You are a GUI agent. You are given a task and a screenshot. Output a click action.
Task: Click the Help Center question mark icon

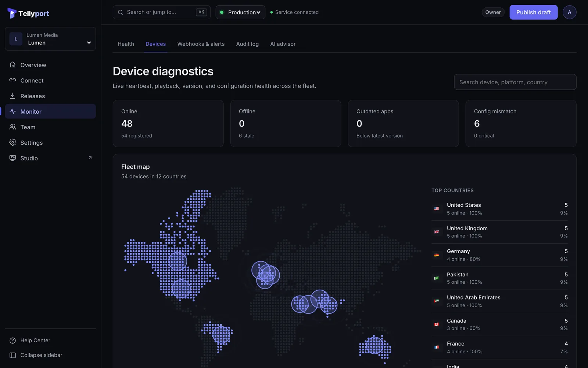[13, 340]
